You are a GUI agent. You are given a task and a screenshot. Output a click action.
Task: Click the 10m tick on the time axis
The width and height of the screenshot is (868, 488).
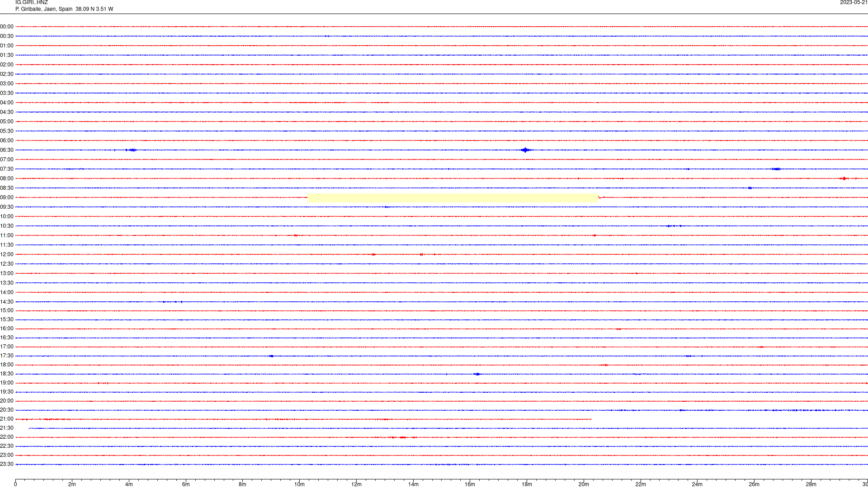tap(299, 484)
